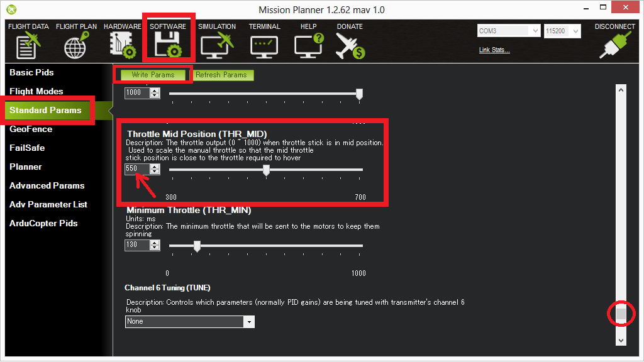Decrease the top 1000 value with down arrow
The height and width of the screenshot is (362, 644).
click(x=155, y=96)
